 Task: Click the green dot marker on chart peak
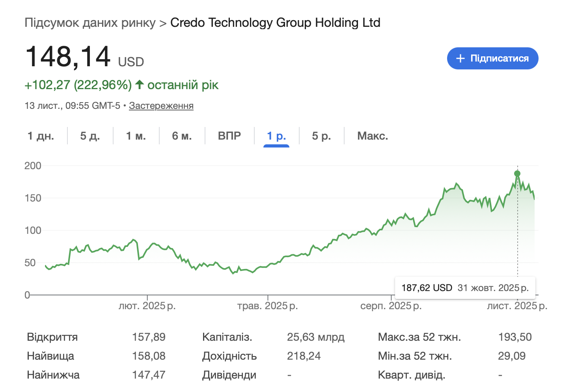click(x=517, y=174)
